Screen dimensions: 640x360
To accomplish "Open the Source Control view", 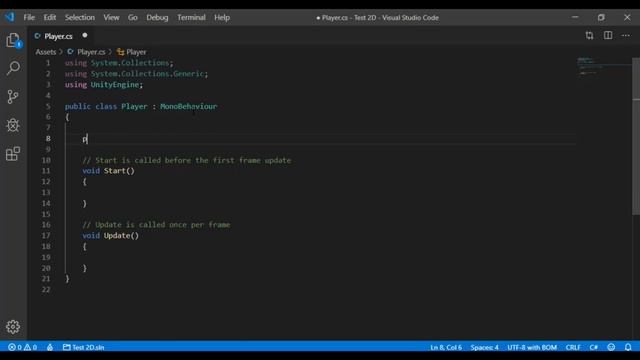I will click(x=13, y=97).
